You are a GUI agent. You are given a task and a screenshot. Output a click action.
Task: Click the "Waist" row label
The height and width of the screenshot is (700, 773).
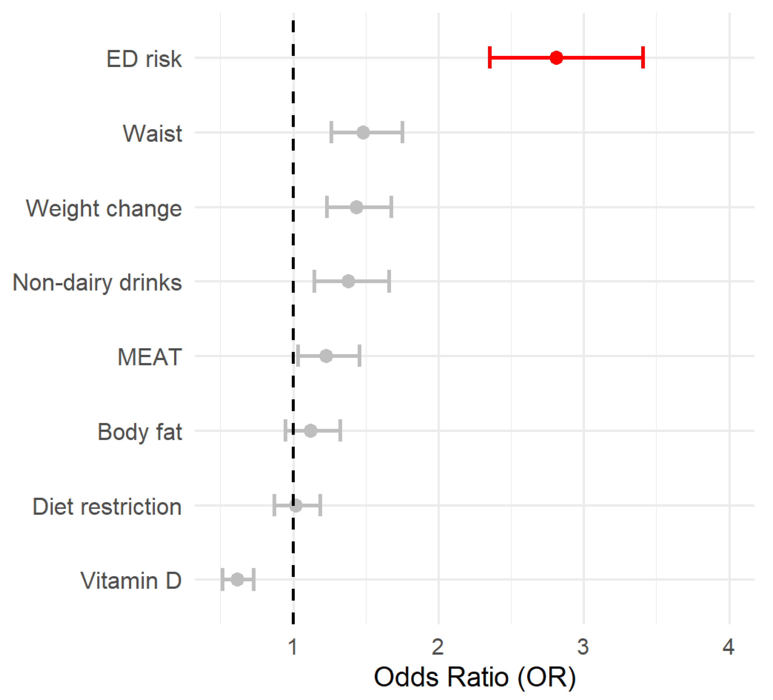tap(152, 134)
